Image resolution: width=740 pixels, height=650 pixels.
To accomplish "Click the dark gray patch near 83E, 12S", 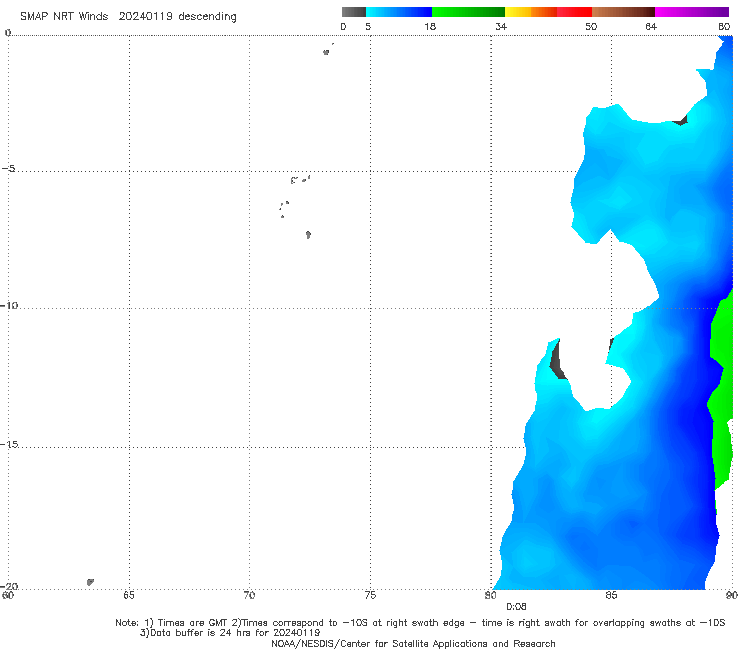I will tap(557, 361).
